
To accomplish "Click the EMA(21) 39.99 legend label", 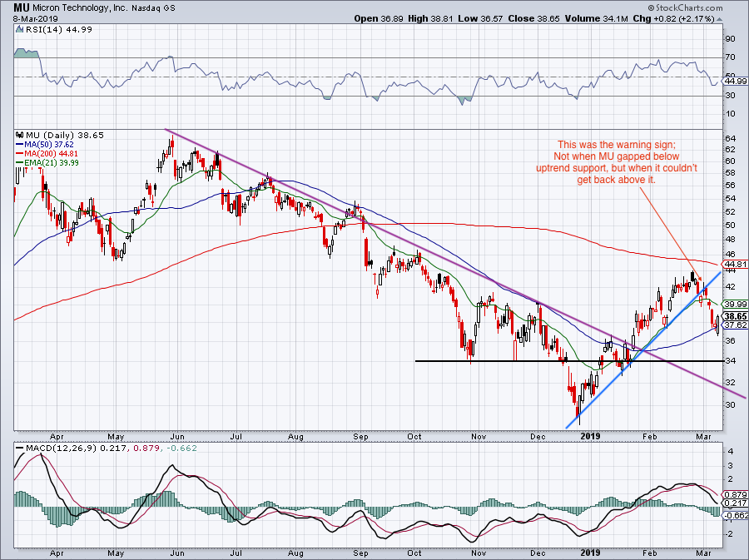I will [x=52, y=163].
